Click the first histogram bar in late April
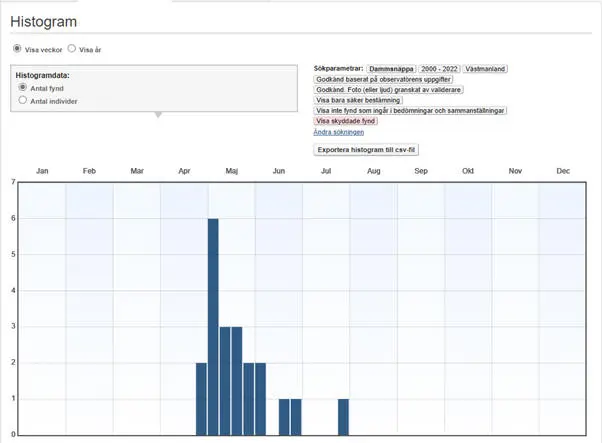This screenshot has height=443, width=602. (x=201, y=398)
